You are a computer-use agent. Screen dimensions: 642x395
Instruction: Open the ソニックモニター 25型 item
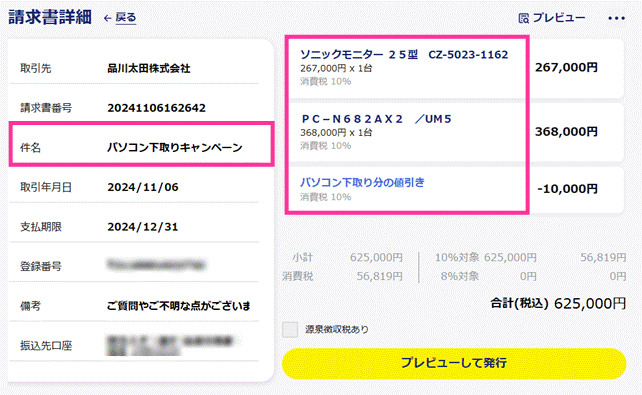[404, 54]
